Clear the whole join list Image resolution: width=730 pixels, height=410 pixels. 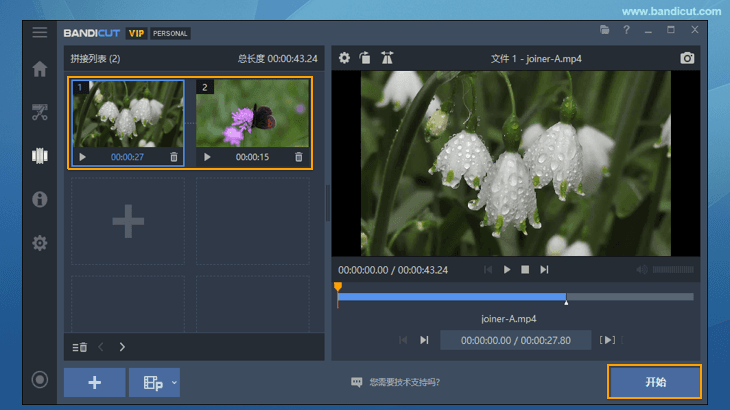coord(80,347)
